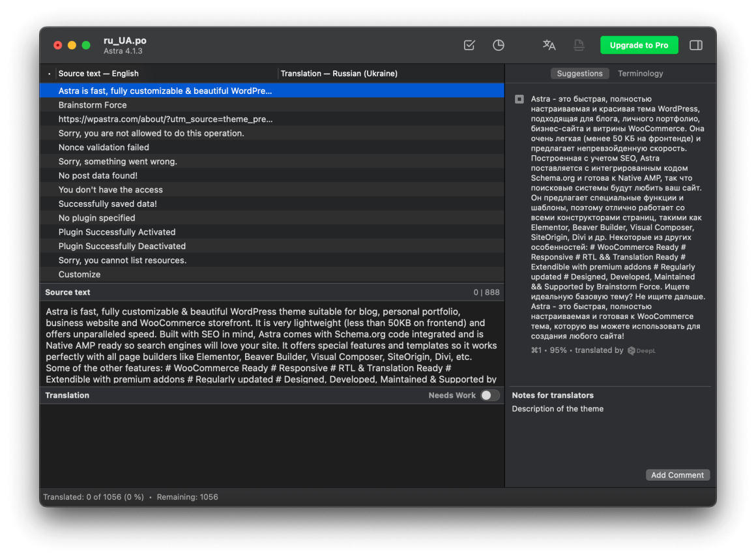Select the 'Customize' row
The height and width of the screenshot is (559, 756).
(x=272, y=274)
